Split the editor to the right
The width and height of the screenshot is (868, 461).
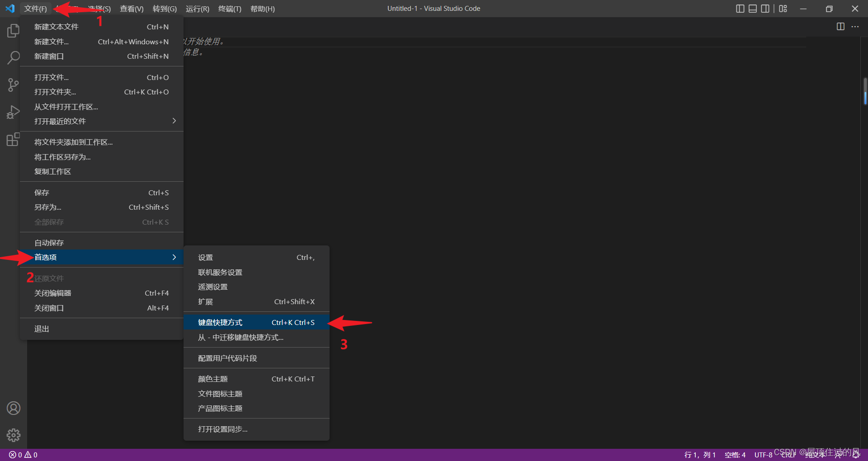pos(840,27)
